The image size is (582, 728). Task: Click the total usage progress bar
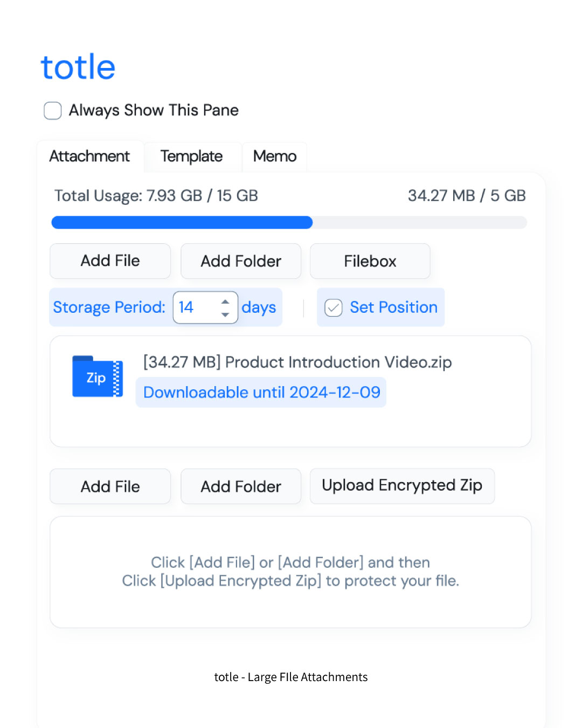pyautogui.click(x=289, y=222)
